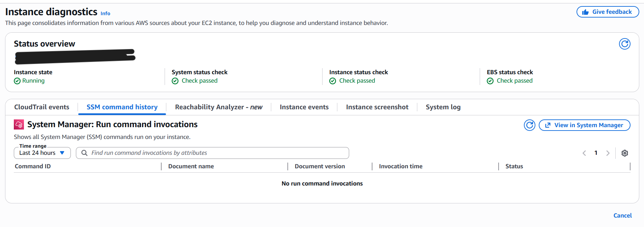Click the Cancel link
Screen dimensions: 644x227
622,216
